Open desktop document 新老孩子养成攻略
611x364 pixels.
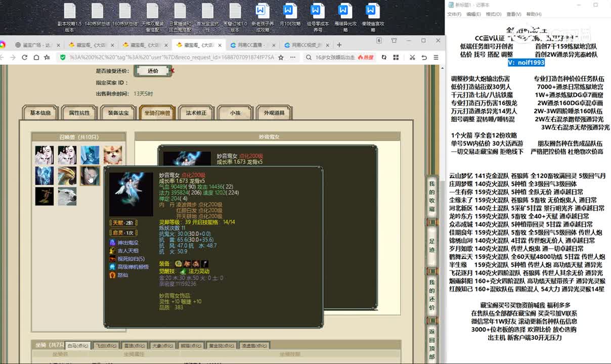click(263, 18)
